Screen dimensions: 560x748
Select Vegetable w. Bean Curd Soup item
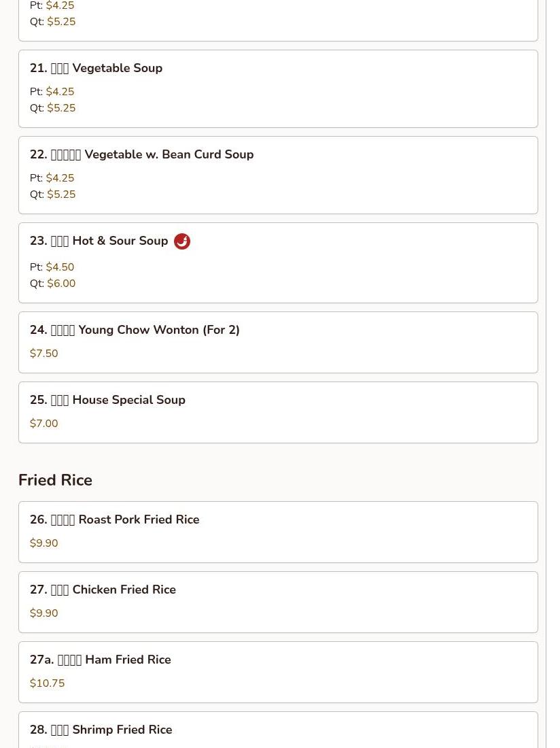coord(278,175)
